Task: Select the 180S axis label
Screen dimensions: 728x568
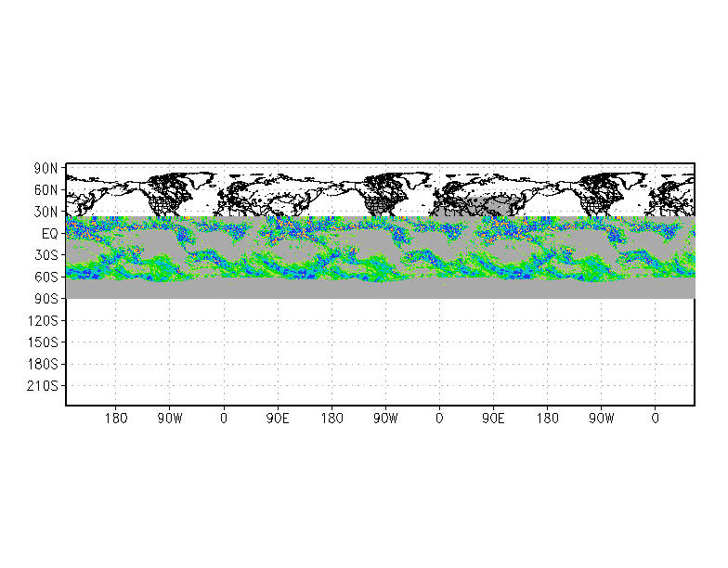Action: point(43,364)
